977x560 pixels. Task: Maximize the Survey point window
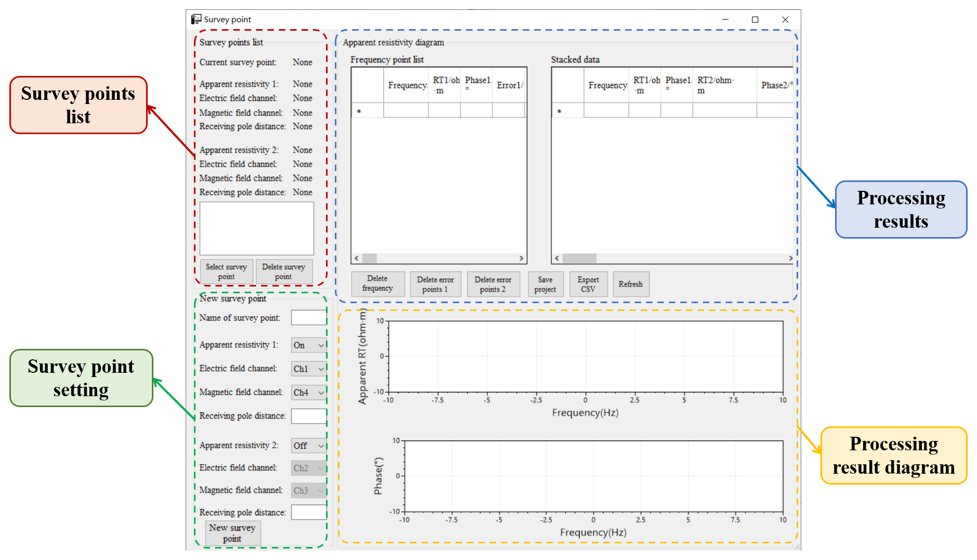755,20
